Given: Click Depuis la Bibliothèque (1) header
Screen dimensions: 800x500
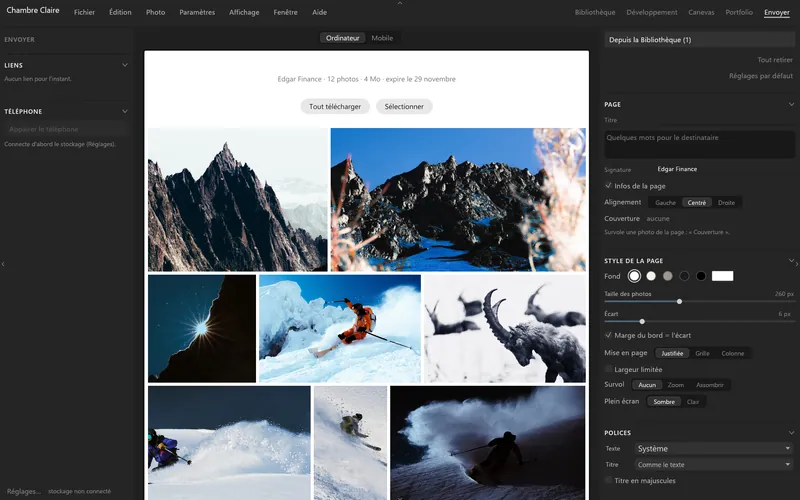Looking at the screenshot, I should 699,40.
